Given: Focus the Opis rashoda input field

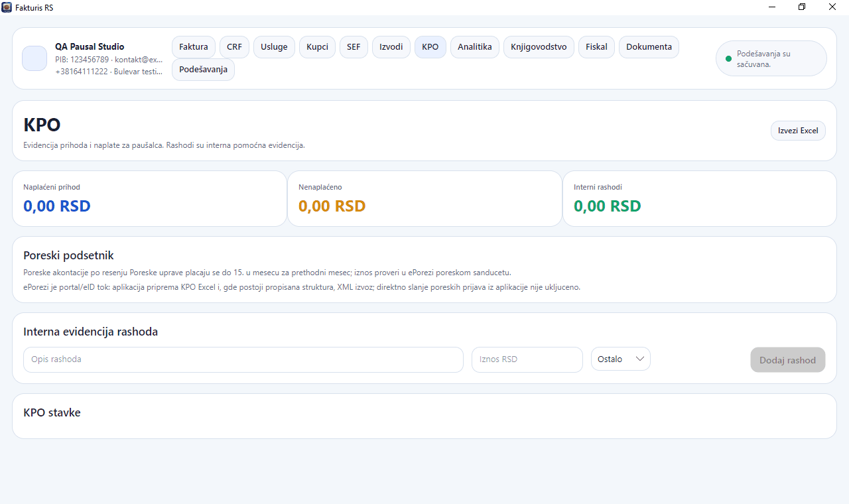Looking at the screenshot, I should [243, 359].
